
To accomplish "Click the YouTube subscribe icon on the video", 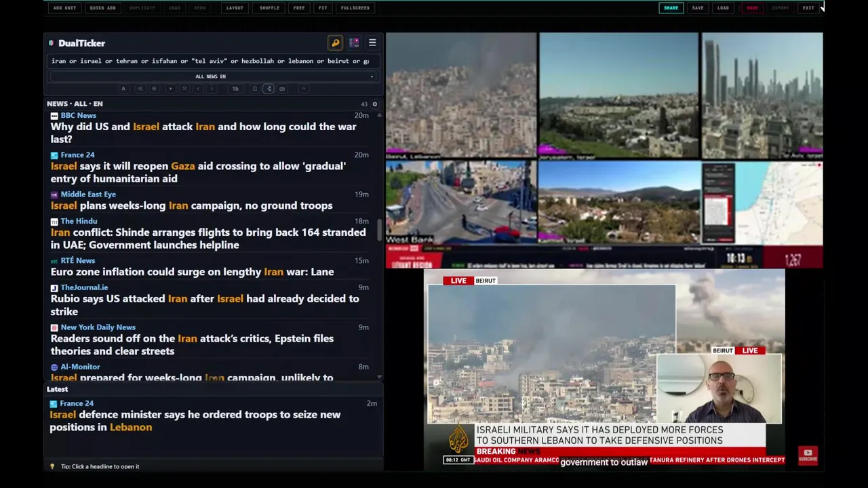I will tap(808, 455).
